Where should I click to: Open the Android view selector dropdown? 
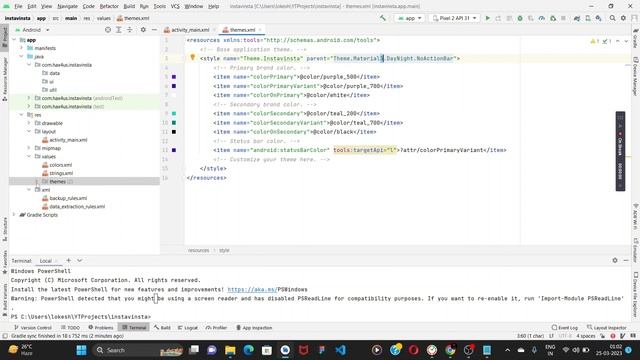coord(32,30)
